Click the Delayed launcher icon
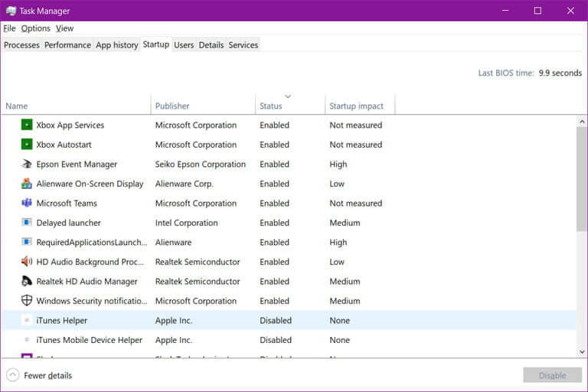 [27, 223]
